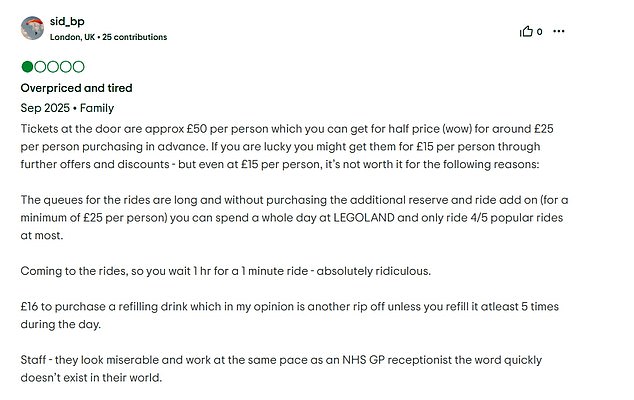Click the helpful vote count showing 0

539,32
